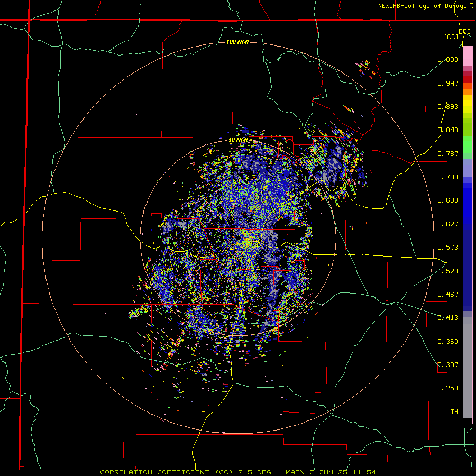Click the 100 NMI range ring label
This screenshot has height=476, width=476.
[237, 42]
